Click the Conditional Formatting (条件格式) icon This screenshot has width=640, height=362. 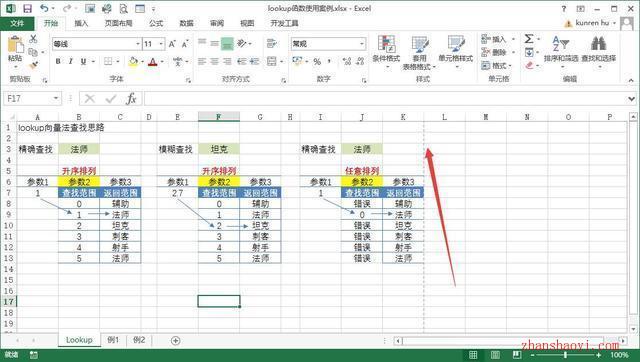pos(386,44)
